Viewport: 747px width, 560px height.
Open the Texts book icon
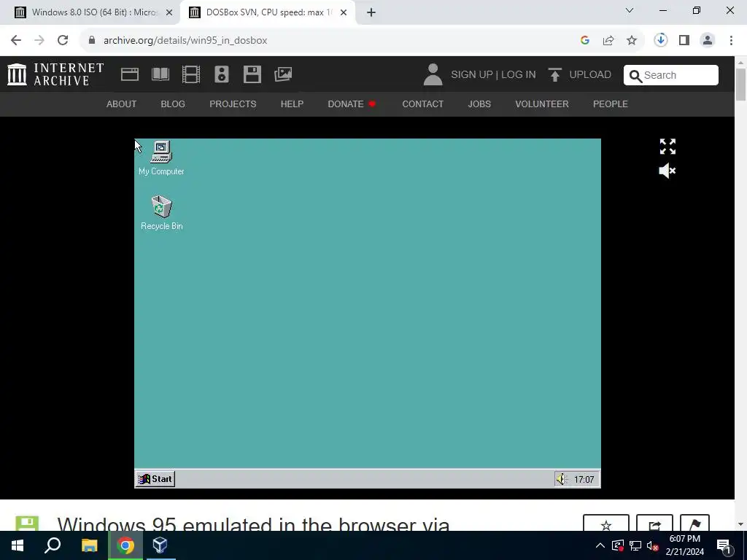coord(160,74)
